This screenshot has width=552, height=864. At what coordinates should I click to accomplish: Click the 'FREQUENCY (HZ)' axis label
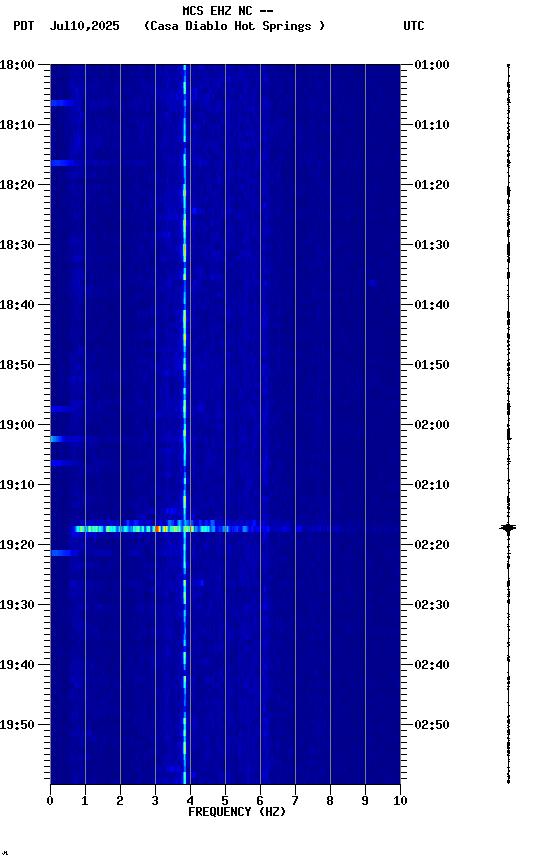point(237,812)
